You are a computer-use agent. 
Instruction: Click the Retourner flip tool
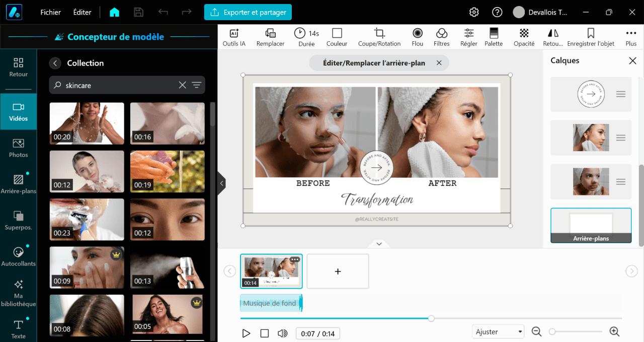coord(553,37)
